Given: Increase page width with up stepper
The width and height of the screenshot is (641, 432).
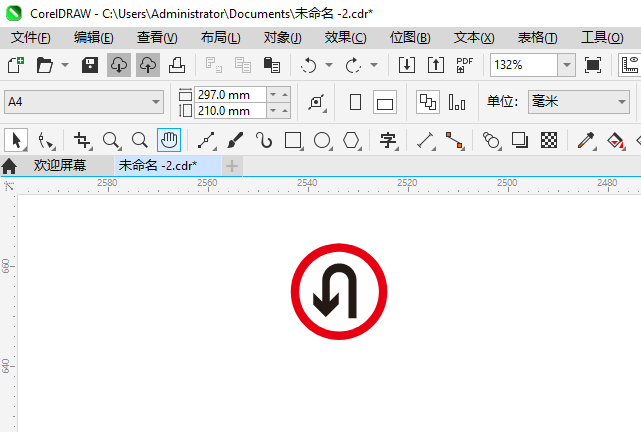Looking at the screenshot, I should 285,95.
